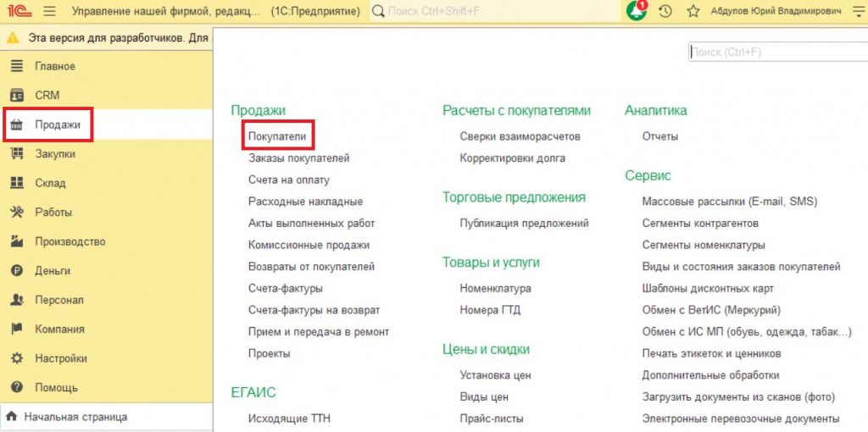Open Шаблоны дисконтных карт
The image size is (868, 432).
click(x=708, y=288)
